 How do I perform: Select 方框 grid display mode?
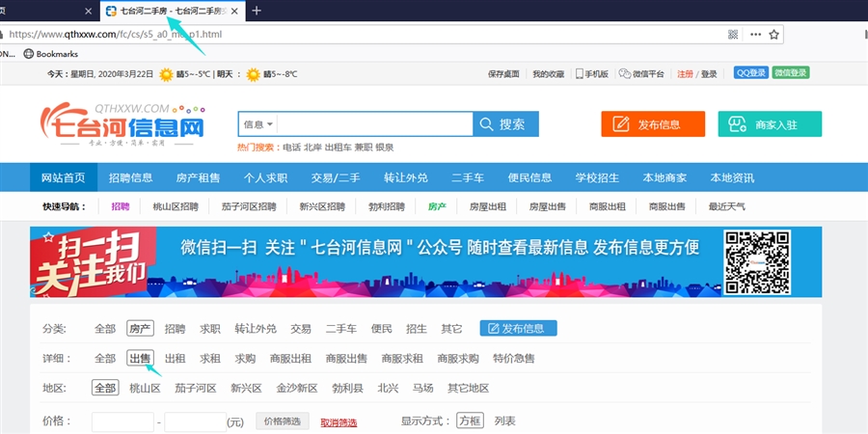[470, 421]
